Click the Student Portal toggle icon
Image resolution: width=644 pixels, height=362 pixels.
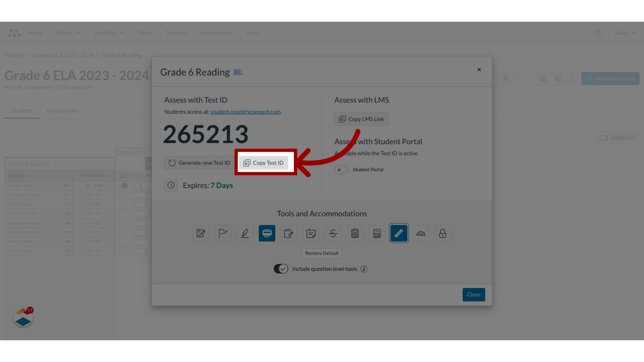[341, 169]
